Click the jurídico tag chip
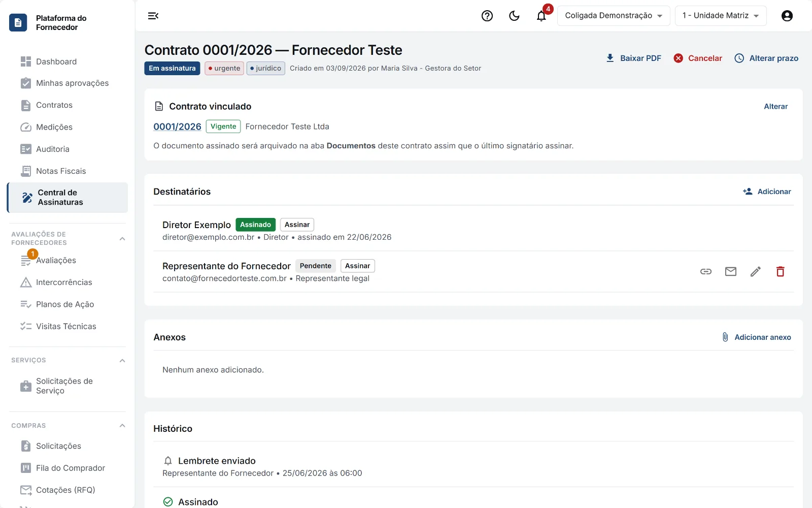 [266, 69]
